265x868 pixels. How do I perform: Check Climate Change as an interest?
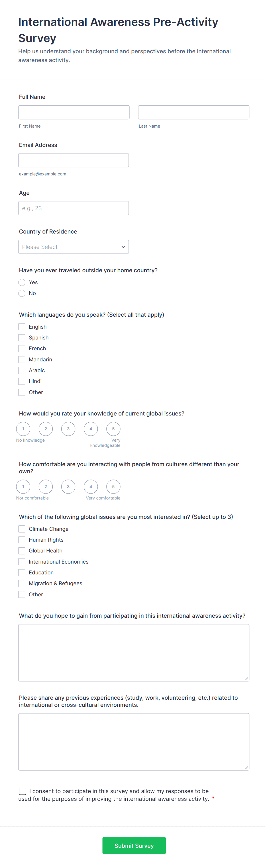22,529
